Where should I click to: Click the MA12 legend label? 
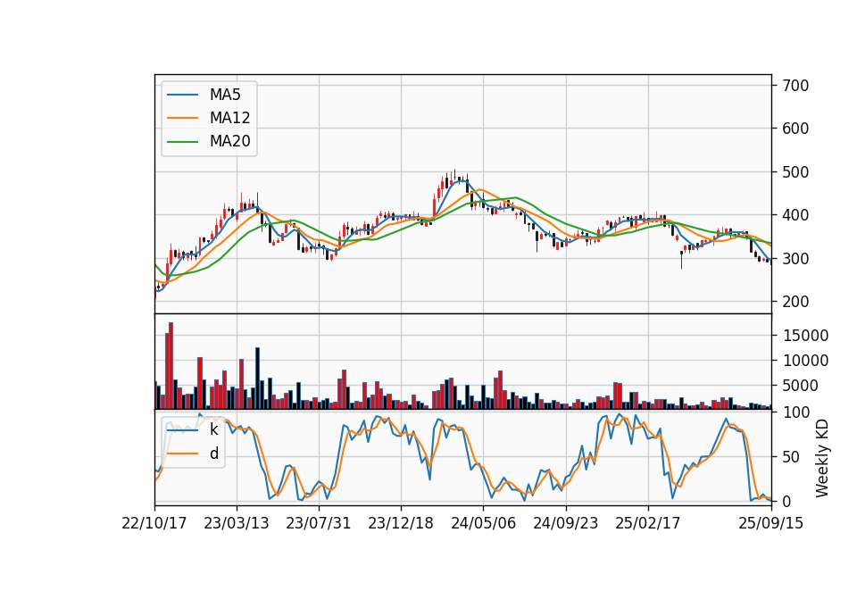229,118
